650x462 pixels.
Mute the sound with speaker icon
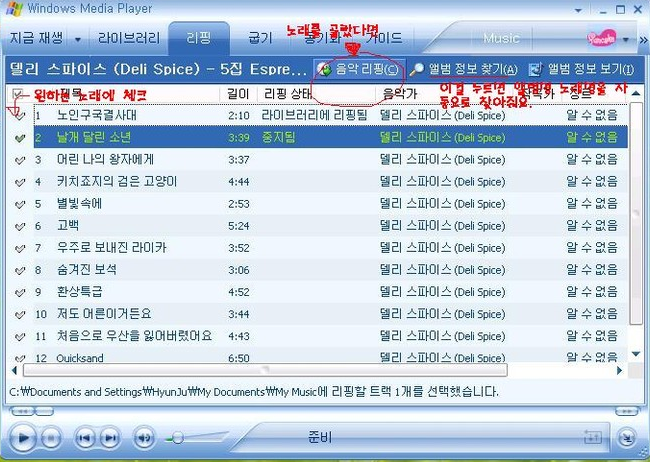coord(144,438)
